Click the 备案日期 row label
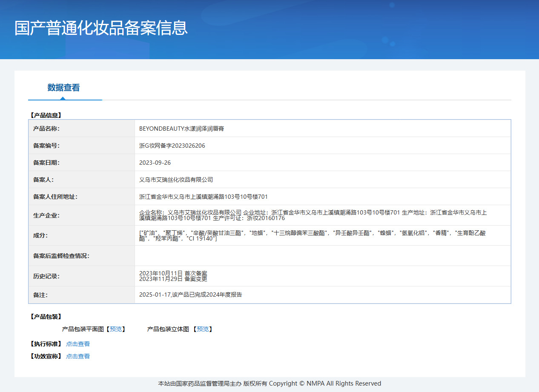 46,163
